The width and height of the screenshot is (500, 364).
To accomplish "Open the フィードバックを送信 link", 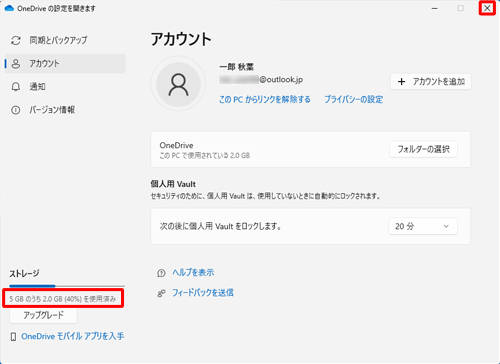I will [x=203, y=293].
